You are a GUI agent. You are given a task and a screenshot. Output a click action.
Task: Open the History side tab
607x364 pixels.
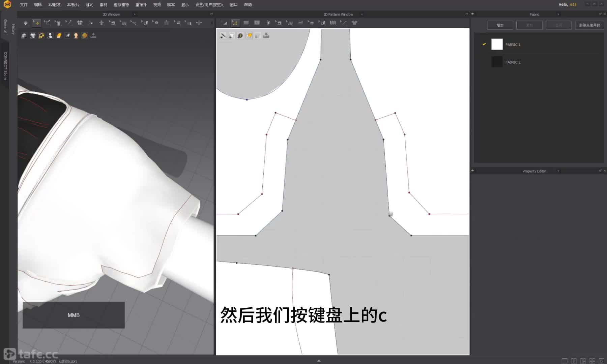click(x=13, y=29)
